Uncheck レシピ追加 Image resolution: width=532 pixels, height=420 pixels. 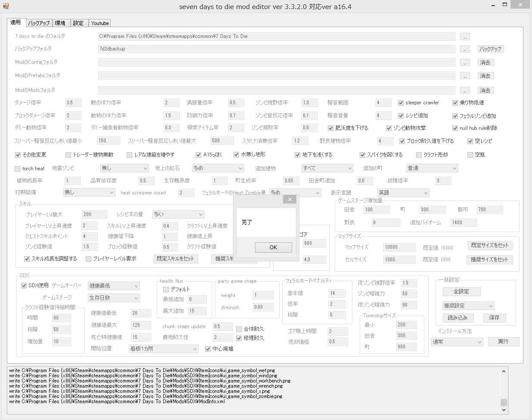tap(401, 116)
